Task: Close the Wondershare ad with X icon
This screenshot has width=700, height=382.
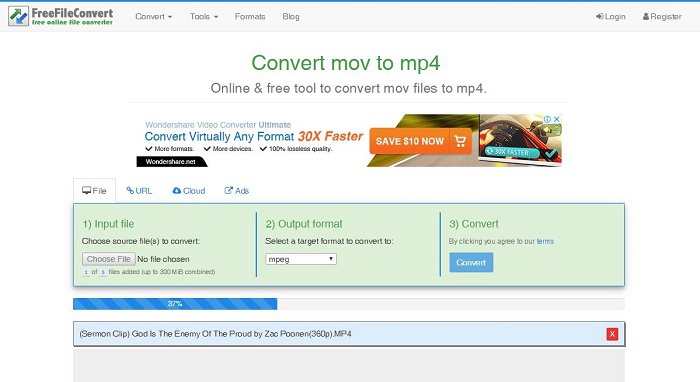Action: [557, 119]
